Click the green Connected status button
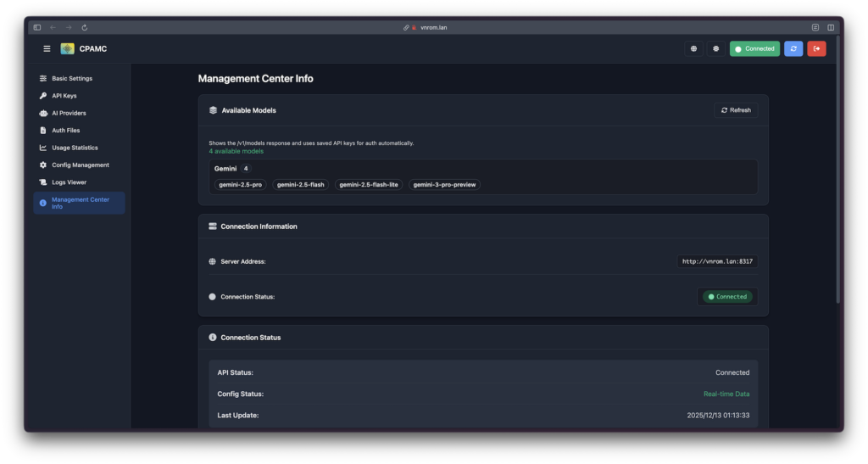 click(754, 48)
